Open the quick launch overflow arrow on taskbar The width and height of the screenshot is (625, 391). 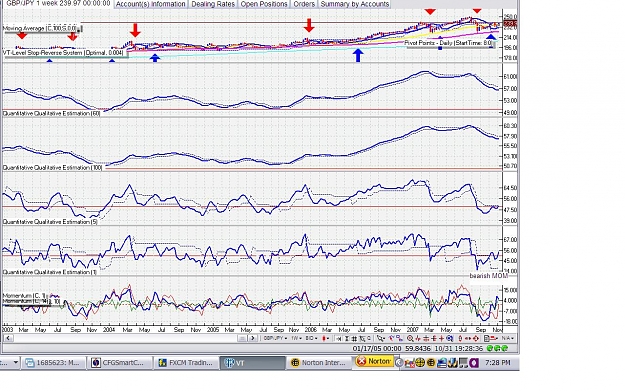(15, 363)
